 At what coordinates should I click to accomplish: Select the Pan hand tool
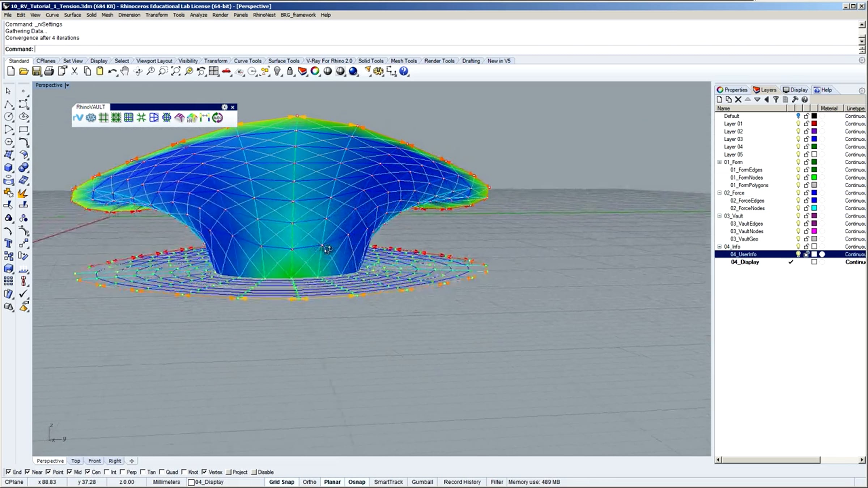[x=125, y=71]
